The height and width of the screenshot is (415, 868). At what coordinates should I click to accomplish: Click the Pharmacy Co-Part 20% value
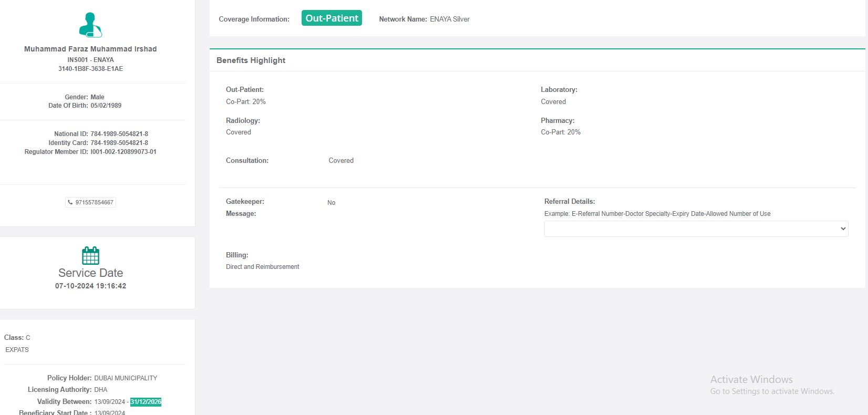pos(561,132)
